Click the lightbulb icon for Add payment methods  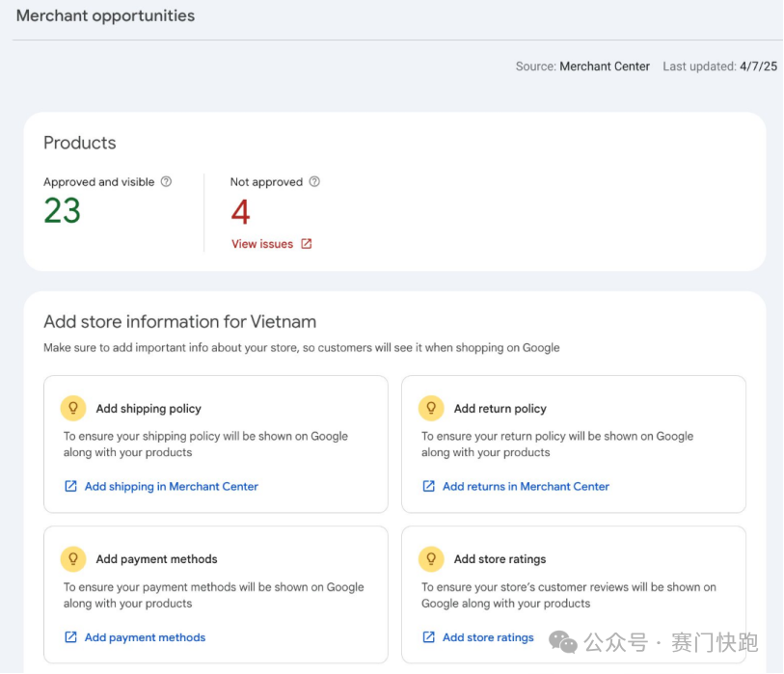pyautogui.click(x=73, y=558)
